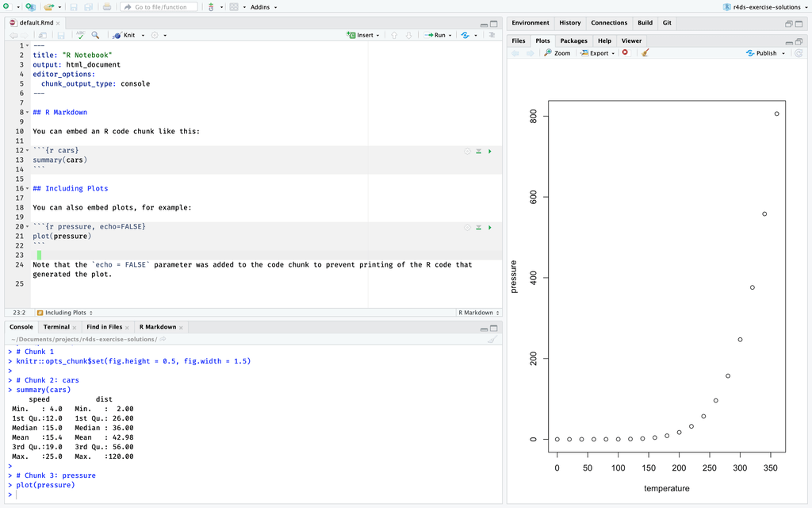Open the Git tab

tap(667, 23)
